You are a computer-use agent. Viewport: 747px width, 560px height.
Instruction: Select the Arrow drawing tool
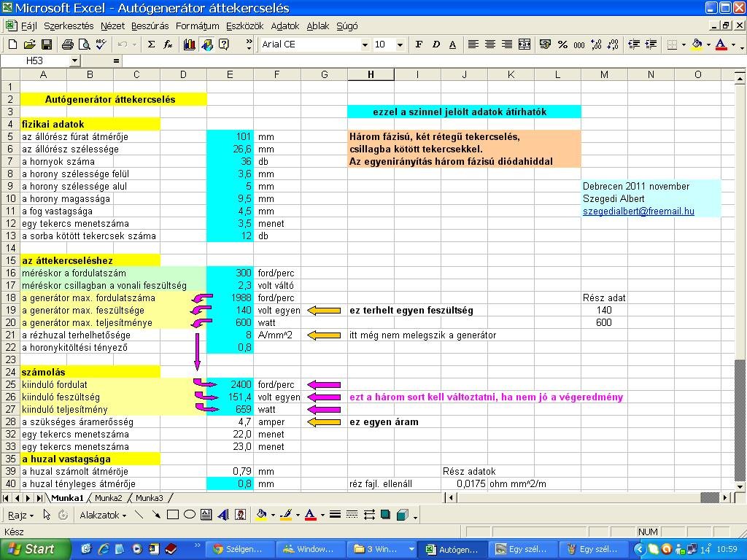click(156, 515)
